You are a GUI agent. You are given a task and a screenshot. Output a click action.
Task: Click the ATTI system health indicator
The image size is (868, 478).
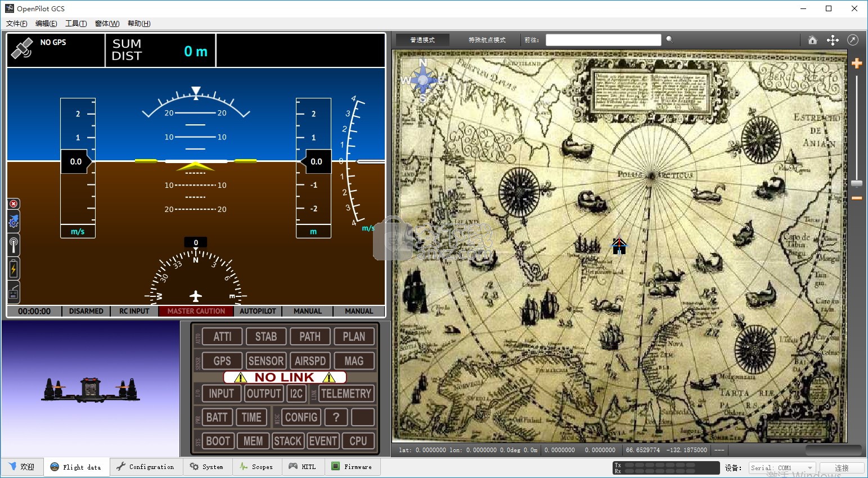pyautogui.click(x=222, y=336)
